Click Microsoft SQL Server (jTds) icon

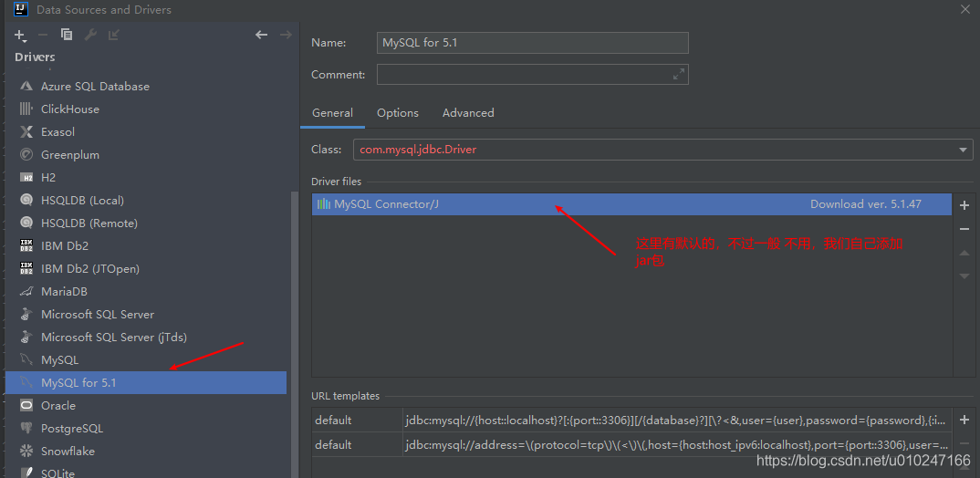point(26,337)
